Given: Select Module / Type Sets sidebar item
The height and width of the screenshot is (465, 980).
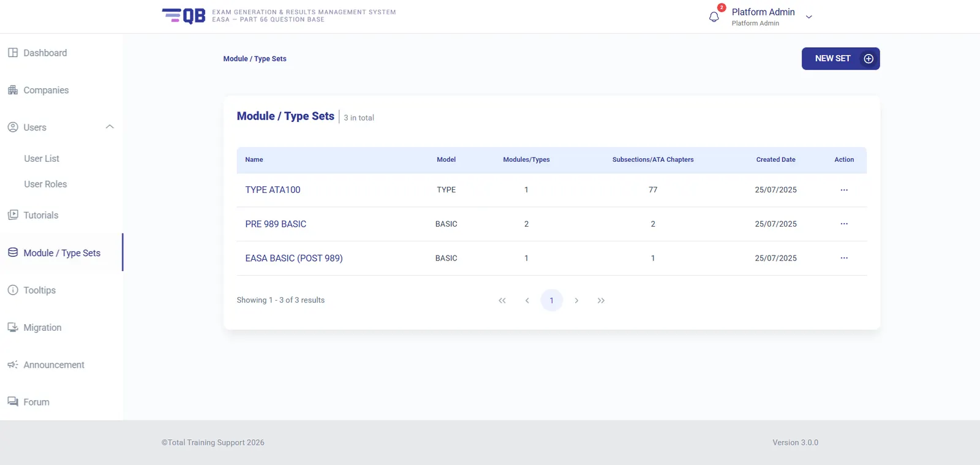Looking at the screenshot, I should 61,252.
